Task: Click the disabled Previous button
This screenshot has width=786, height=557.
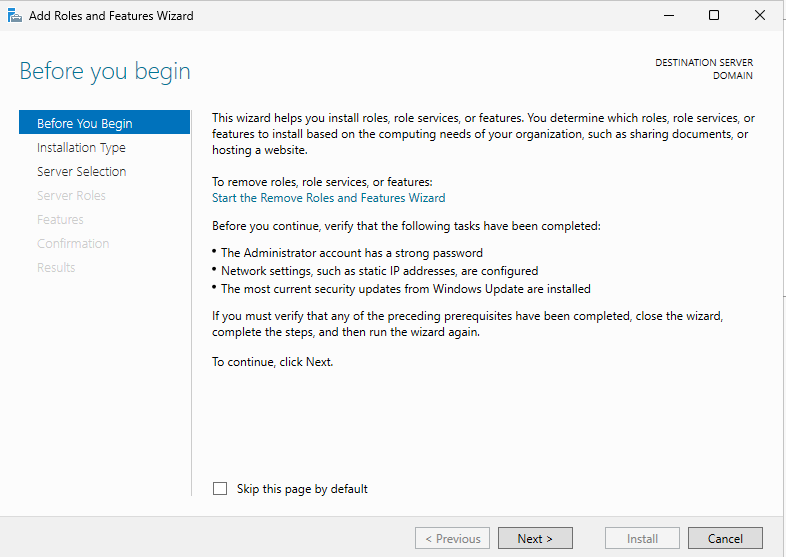Action: 452,538
